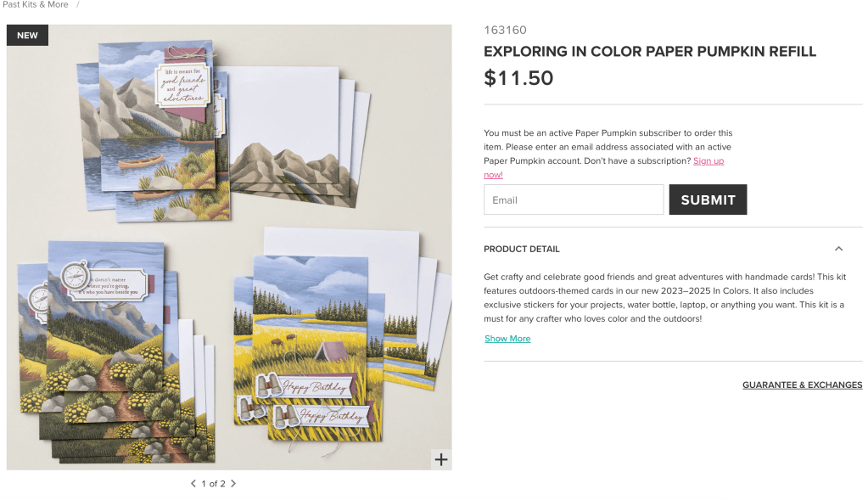
Task: Collapse the Product Detail chevron
Action: pyautogui.click(x=838, y=250)
